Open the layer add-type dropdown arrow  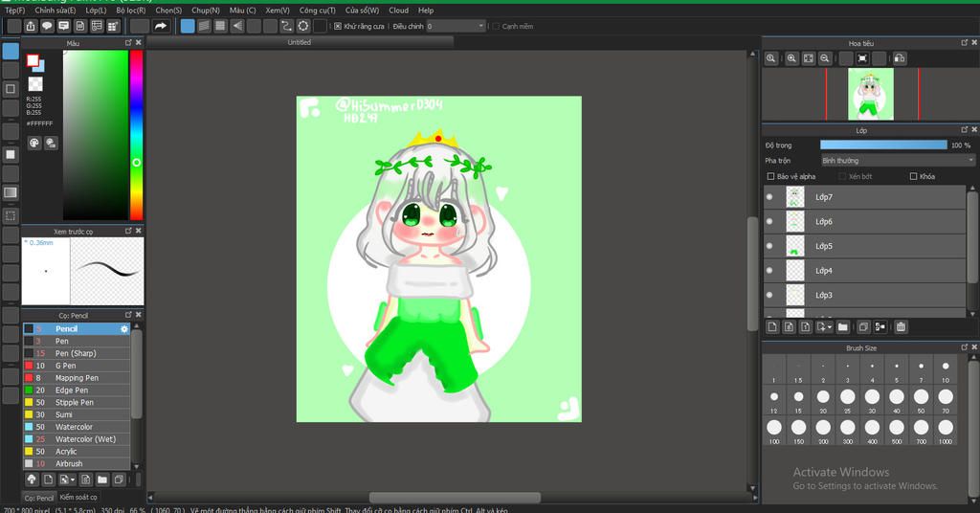pos(830,326)
